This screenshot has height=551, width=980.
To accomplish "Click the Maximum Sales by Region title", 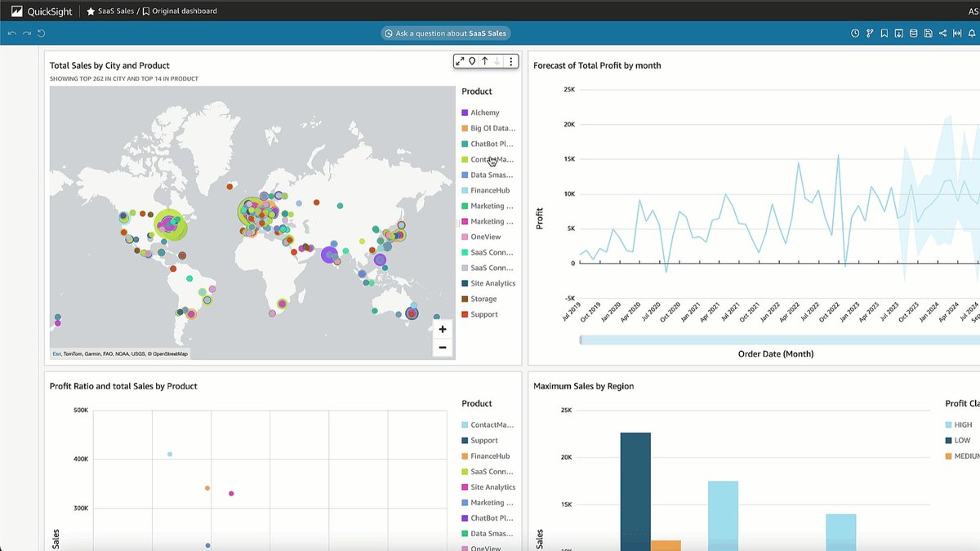I will 583,386.
